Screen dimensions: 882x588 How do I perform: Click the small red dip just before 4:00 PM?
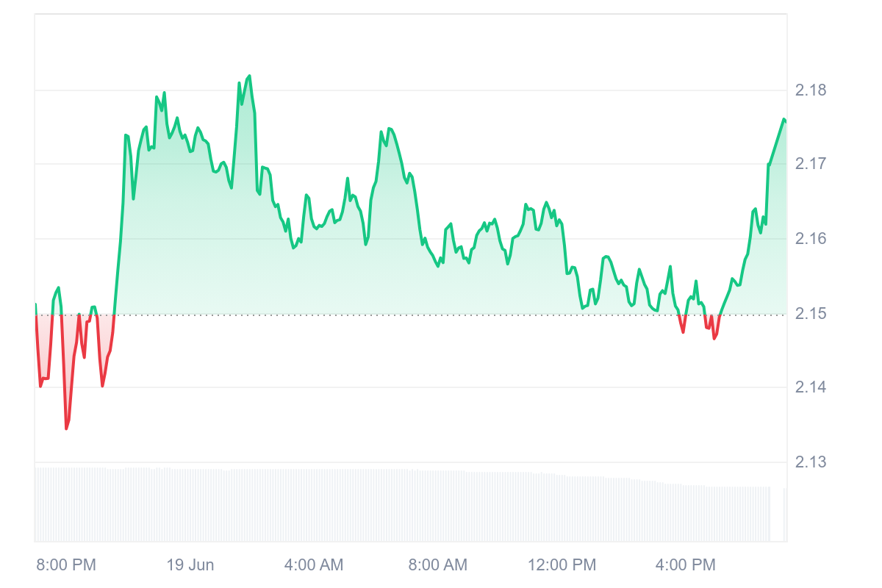(x=683, y=331)
